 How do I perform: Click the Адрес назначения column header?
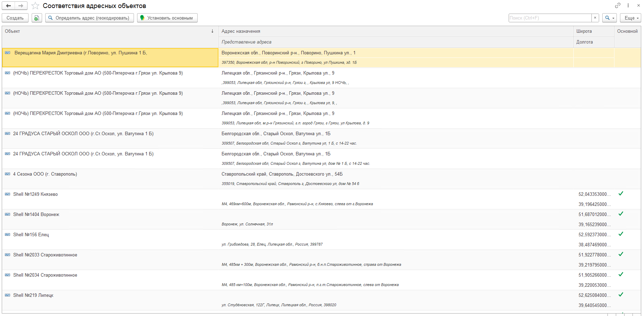pyautogui.click(x=241, y=31)
